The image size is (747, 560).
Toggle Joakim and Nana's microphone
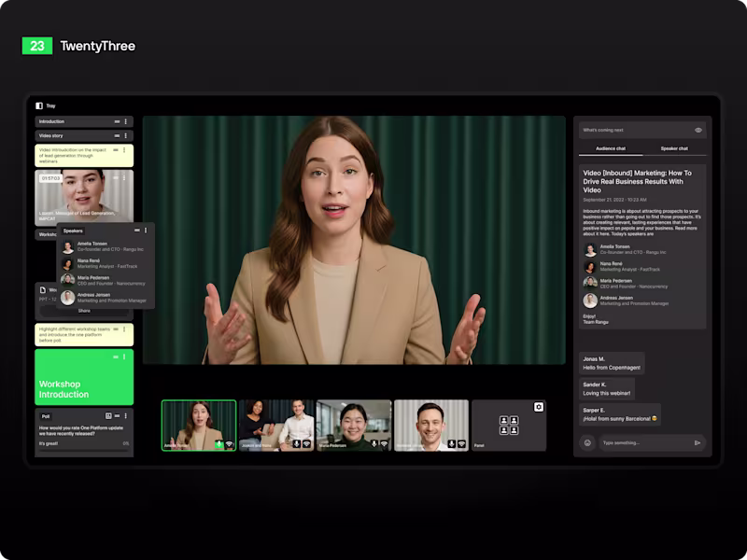click(297, 444)
